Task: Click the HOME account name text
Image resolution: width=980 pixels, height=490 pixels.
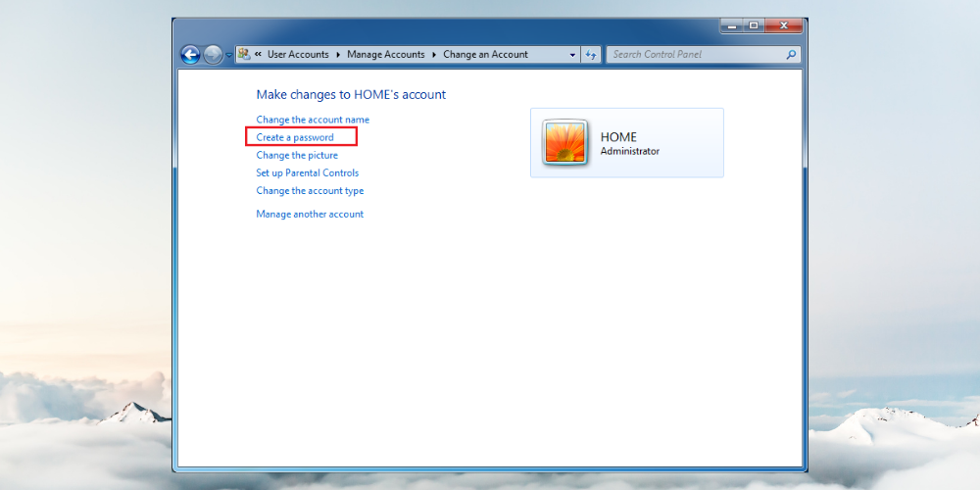Action: 618,137
